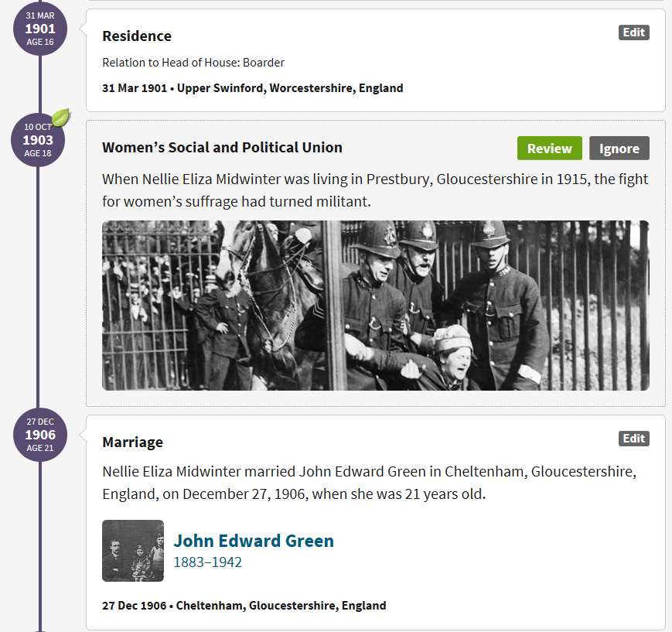Click the Upper Swinford, Worcestershire location line
Image resolution: width=672 pixels, height=632 pixels.
coord(252,88)
